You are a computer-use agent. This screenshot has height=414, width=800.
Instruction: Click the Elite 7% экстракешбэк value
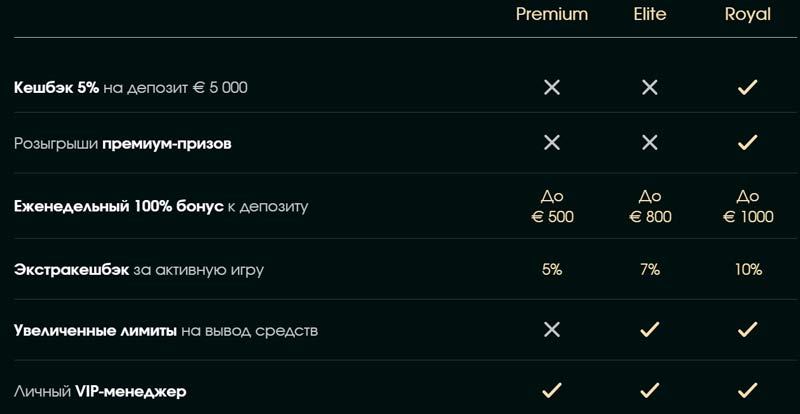(x=650, y=269)
